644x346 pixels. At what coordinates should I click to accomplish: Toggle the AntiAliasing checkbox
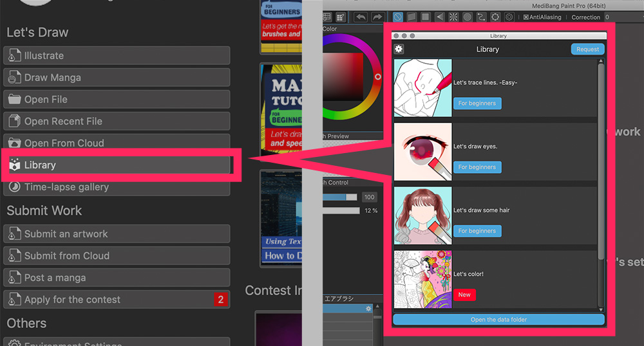[x=526, y=17]
